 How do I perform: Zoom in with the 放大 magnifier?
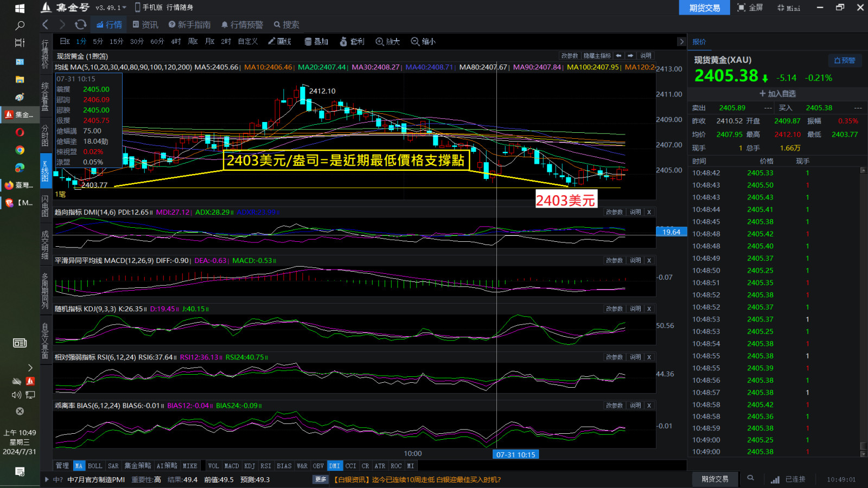[x=387, y=41]
